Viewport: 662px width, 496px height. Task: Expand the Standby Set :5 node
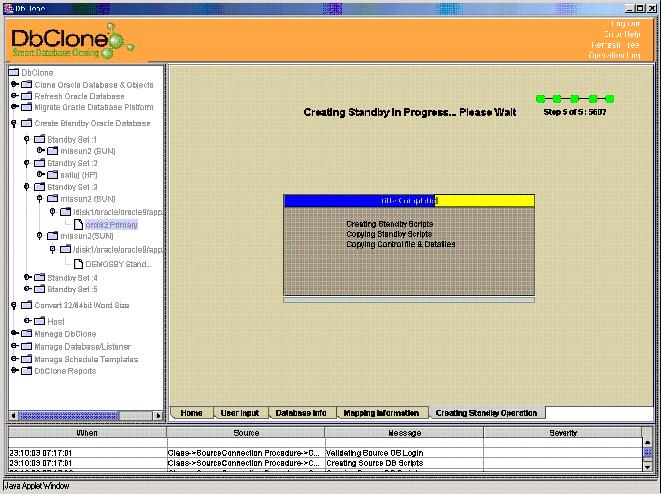[27, 289]
